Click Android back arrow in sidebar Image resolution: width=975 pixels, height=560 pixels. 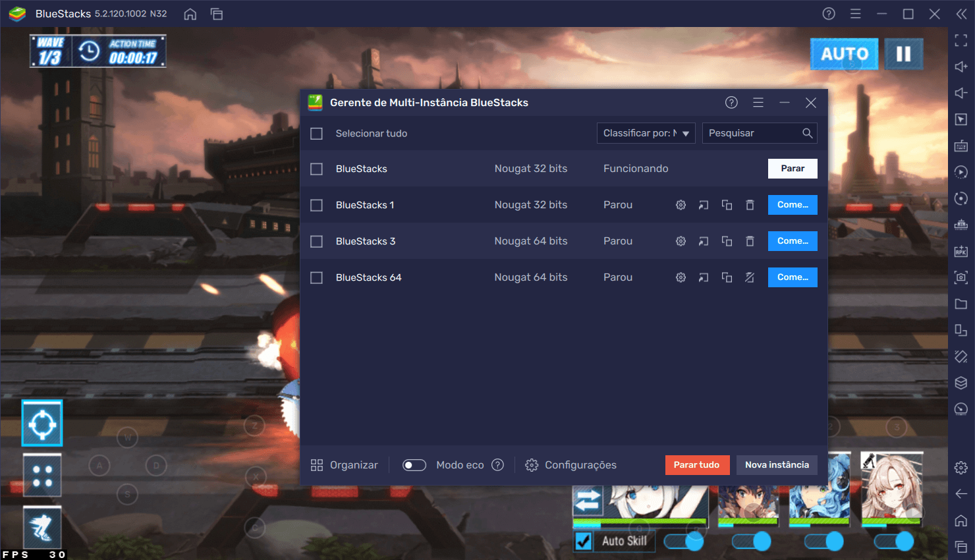click(x=961, y=493)
